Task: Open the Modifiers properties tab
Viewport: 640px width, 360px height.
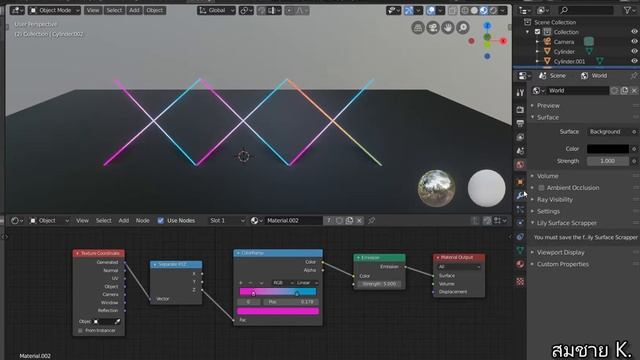Action: pyautogui.click(x=520, y=196)
